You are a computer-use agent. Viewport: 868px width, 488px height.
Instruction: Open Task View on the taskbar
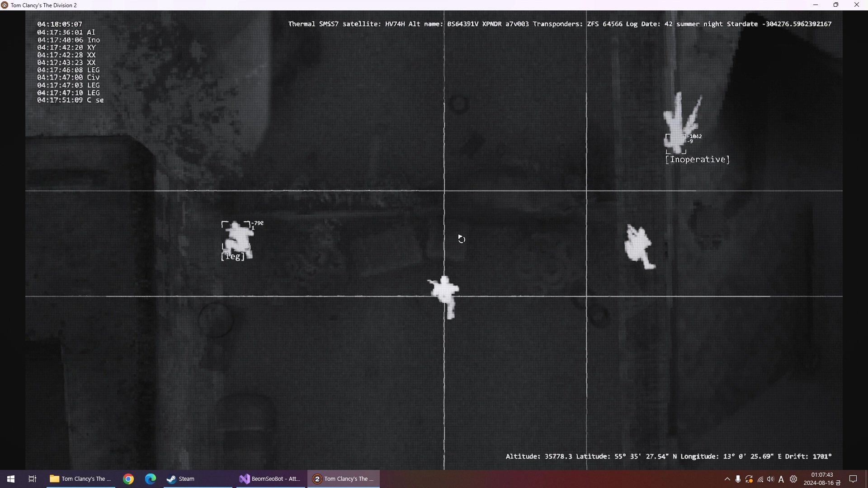[32, 479]
